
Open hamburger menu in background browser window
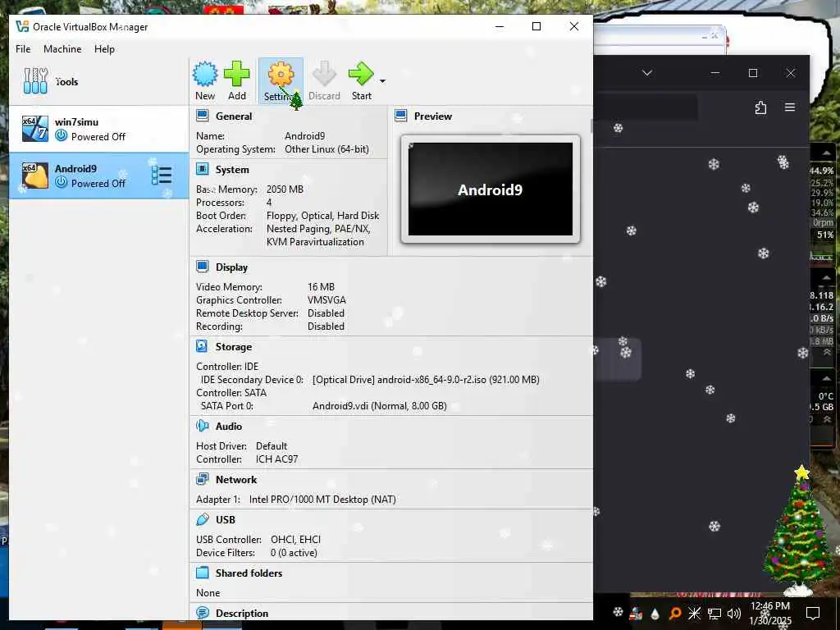point(790,107)
